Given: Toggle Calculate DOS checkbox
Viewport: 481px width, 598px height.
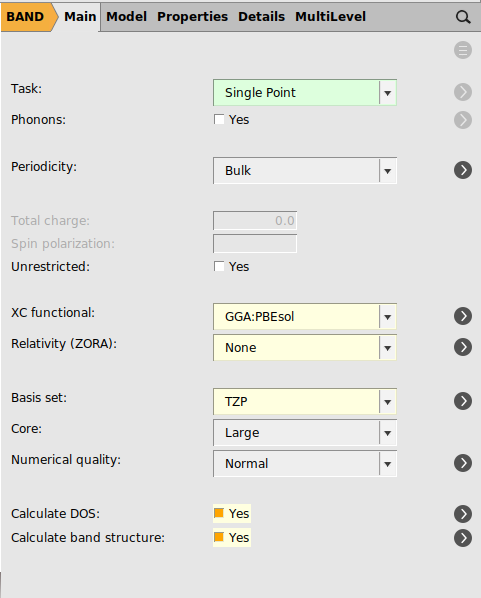Looking at the screenshot, I should click(219, 513).
